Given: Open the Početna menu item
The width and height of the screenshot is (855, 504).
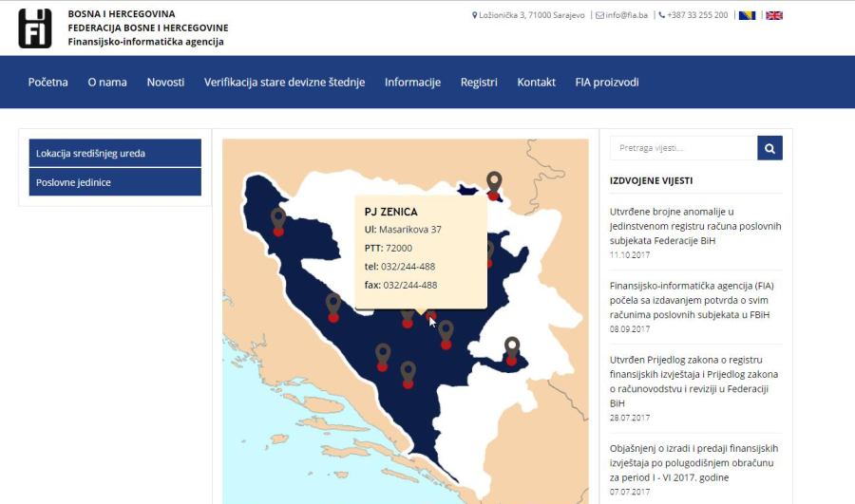Looking at the screenshot, I should click(47, 83).
